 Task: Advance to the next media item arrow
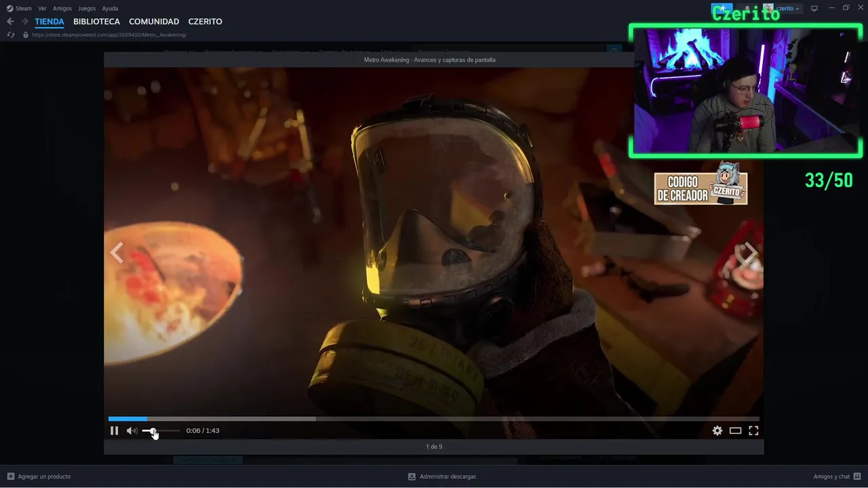click(749, 253)
